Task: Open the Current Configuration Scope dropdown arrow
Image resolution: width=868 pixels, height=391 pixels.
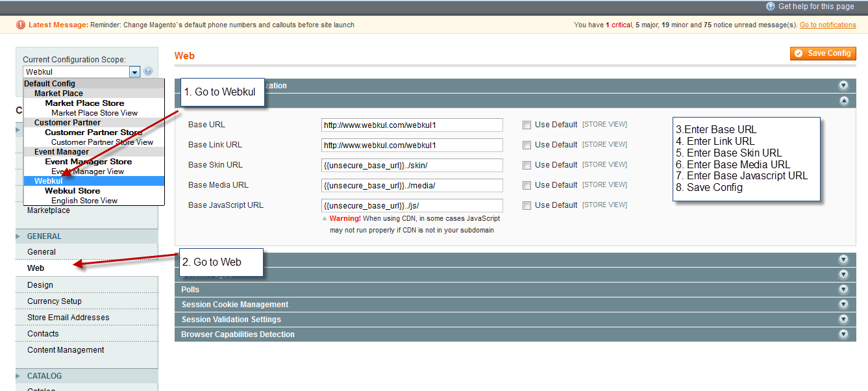Action: 134,72
